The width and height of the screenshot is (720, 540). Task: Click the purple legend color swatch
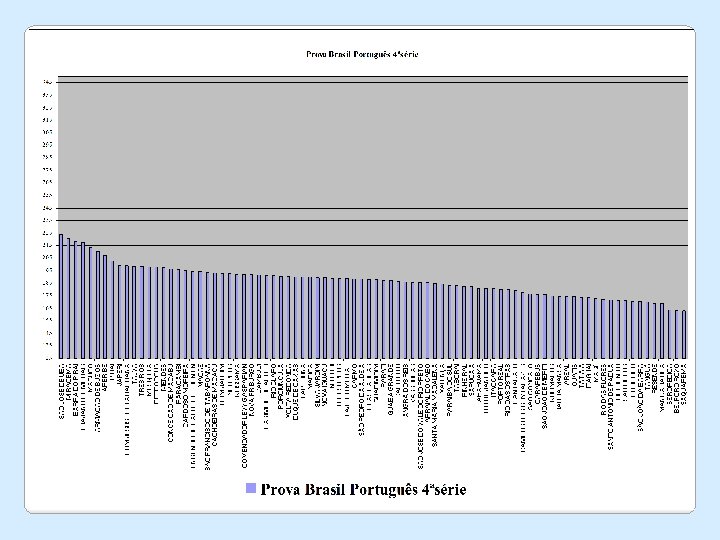click(251, 488)
